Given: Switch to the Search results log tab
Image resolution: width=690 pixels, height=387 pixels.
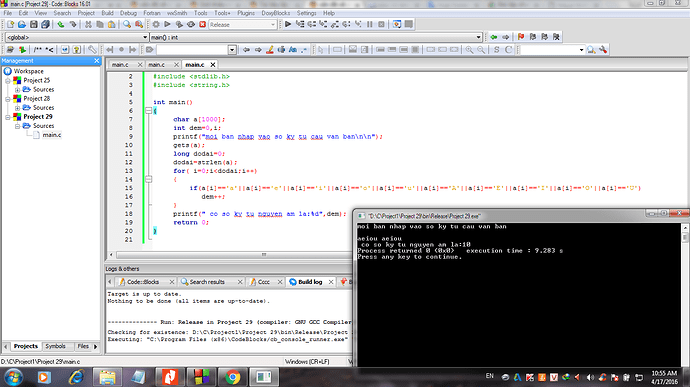Looking at the screenshot, I should [207, 282].
